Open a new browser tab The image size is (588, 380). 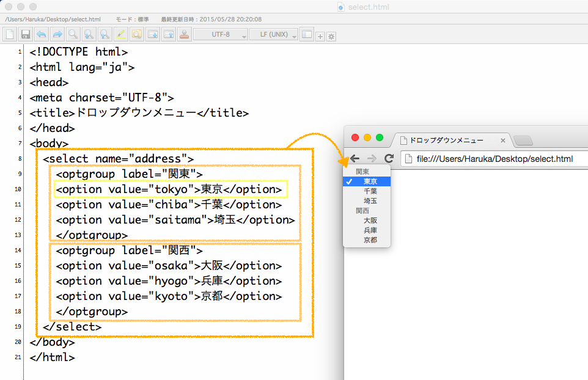(x=523, y=141)
